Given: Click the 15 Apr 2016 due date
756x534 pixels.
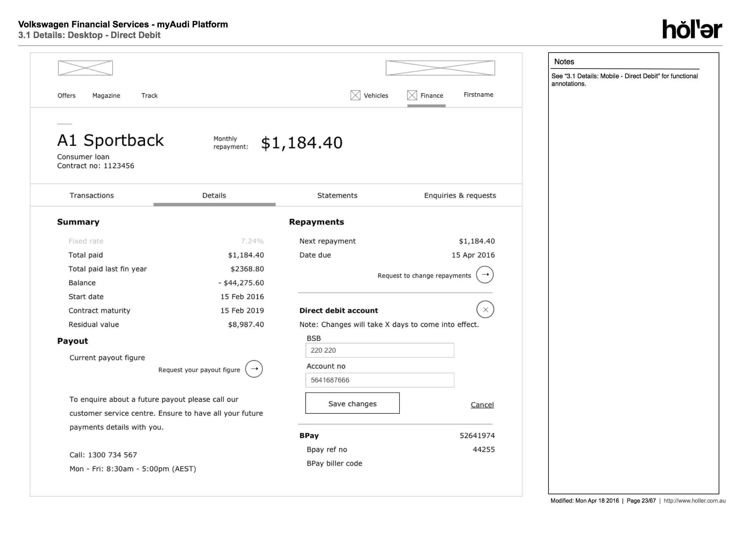Looking at the screenshot, I should point(473,255).
